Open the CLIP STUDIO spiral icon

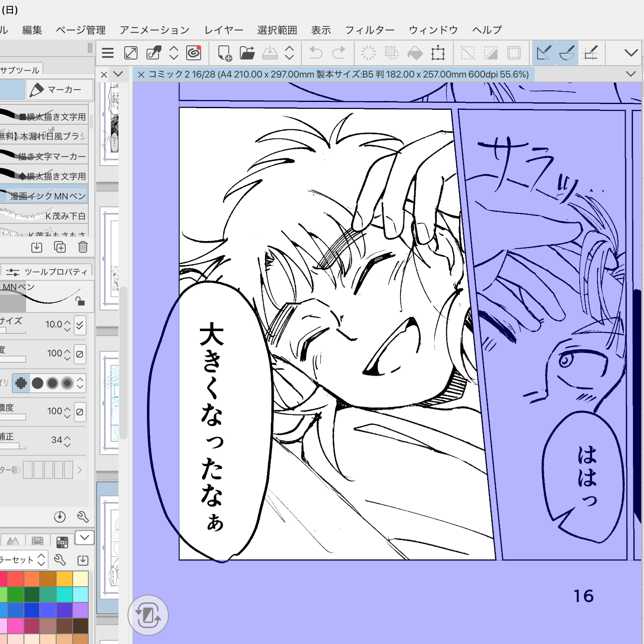(x=194, y=53)
